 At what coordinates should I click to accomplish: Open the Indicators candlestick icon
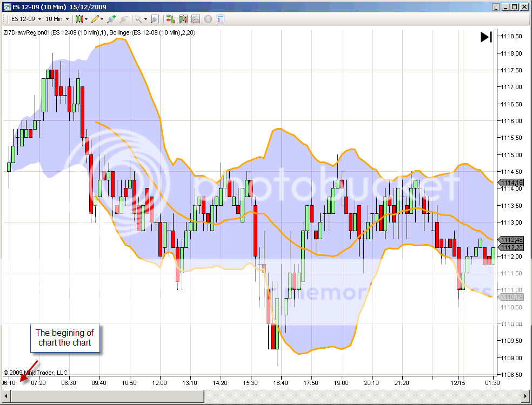[183, 19]
